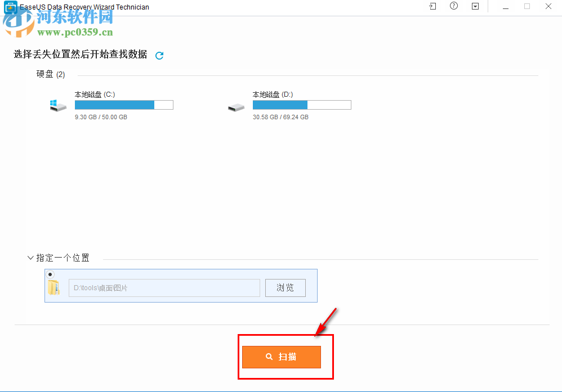The height and width of the screenshot is (392, 562).
Task: Click the C: drive usage progress bar
Action: coord(124,105)
